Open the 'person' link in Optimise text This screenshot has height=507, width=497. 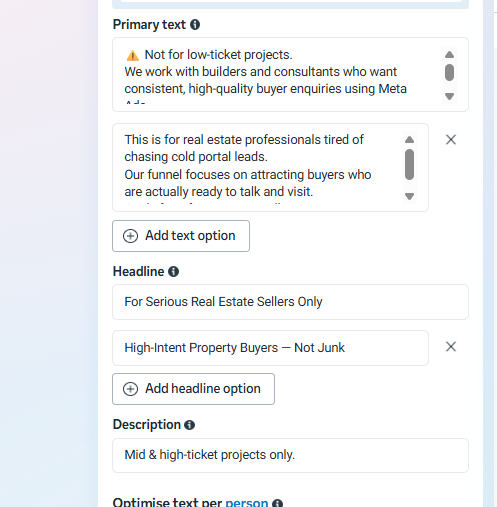point(247,503)
